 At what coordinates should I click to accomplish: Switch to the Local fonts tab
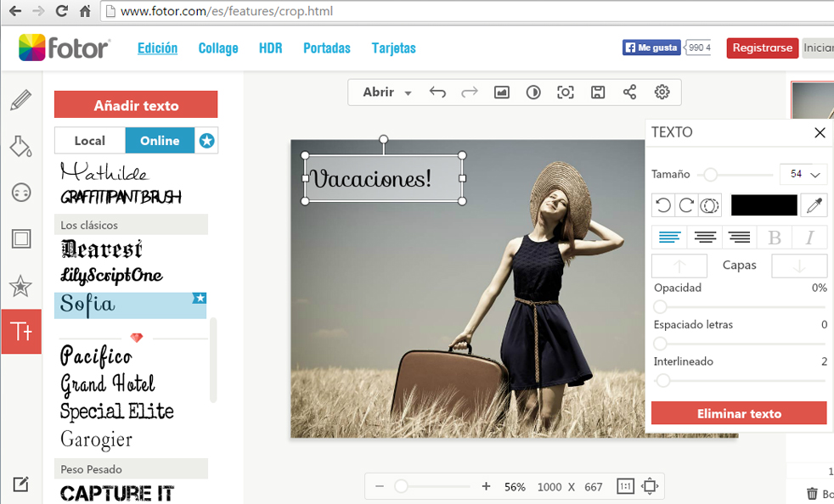pyautogui.click(x=90, y=141)
